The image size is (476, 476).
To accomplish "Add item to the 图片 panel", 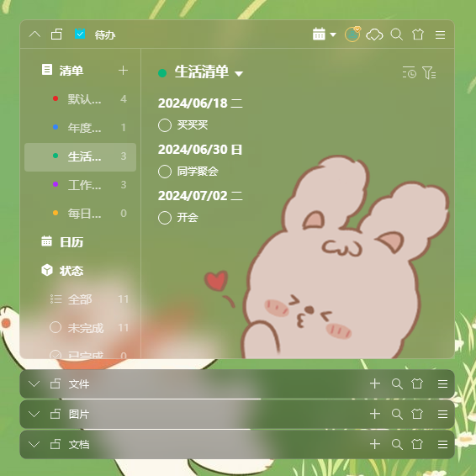I will click(375, 414).
